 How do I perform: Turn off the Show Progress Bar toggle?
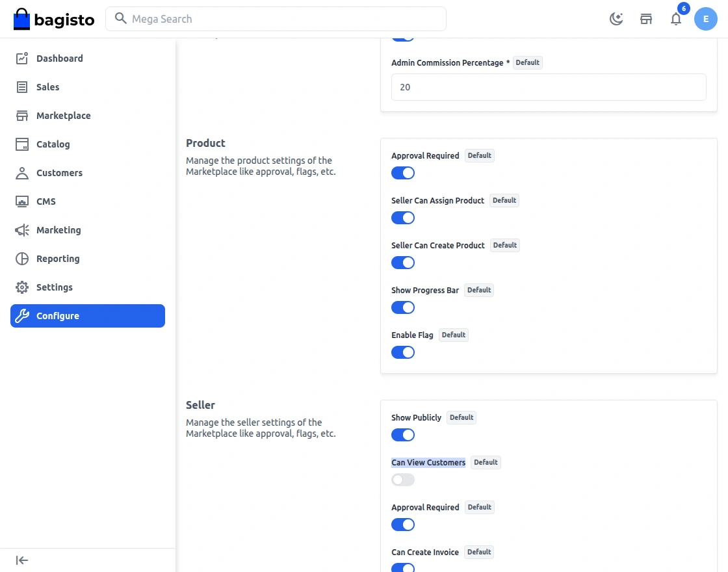click(403, 307)
